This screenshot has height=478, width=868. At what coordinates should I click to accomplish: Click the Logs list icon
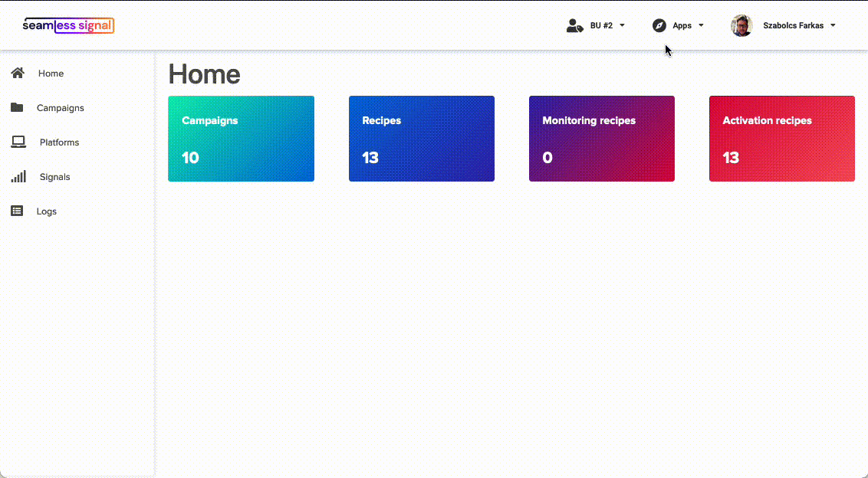[x=17, y=211]
